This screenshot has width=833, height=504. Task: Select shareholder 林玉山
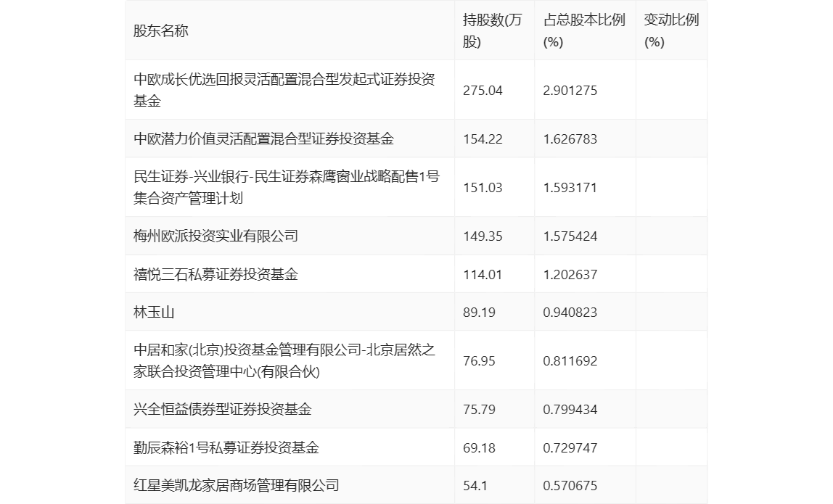[154, 312]
